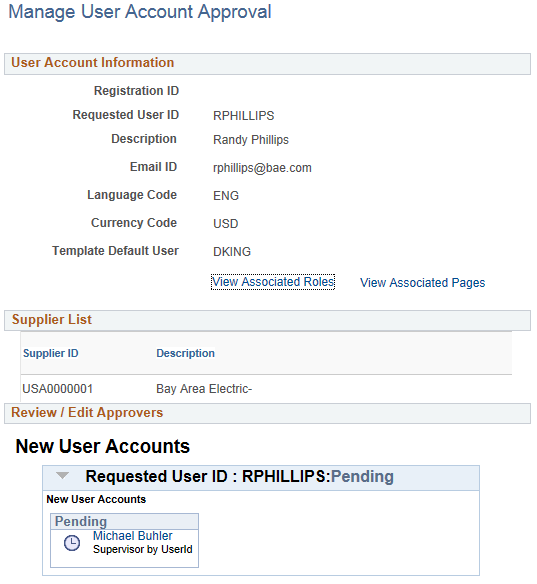Click the Language Code field label
Image resolution: width=537 pixels, height=584 pixels.
click(132, 195)
